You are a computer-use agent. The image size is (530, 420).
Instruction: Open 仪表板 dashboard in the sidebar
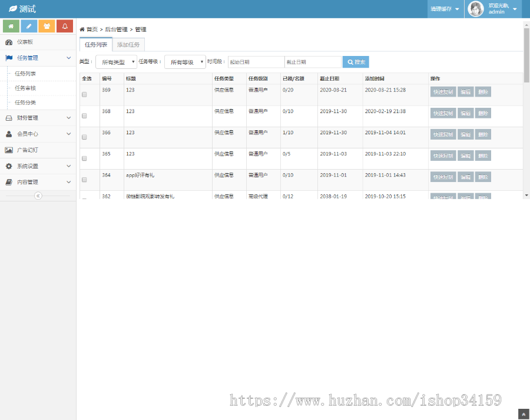(x=25, y=42)
